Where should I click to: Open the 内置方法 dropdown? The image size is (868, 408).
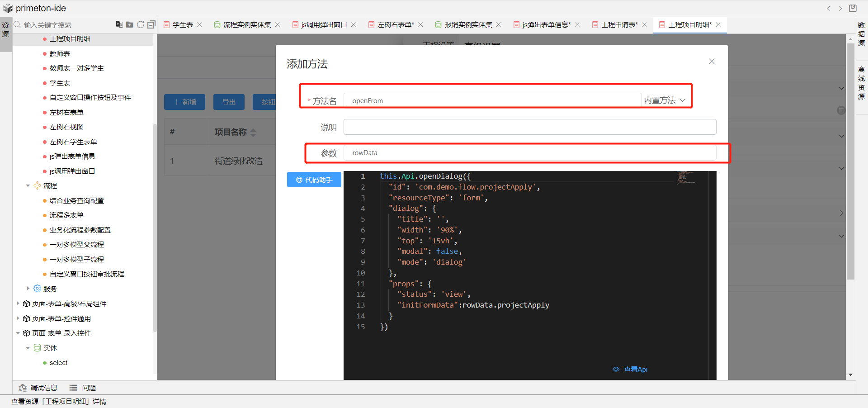[x=665, y=100]
